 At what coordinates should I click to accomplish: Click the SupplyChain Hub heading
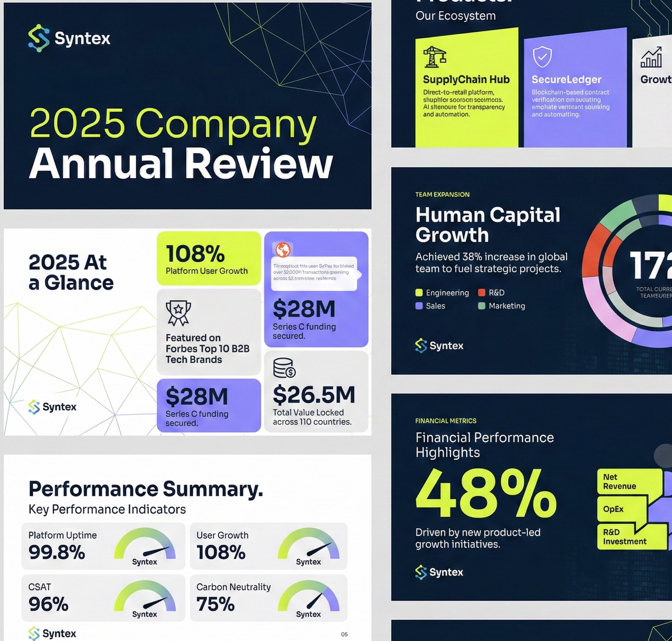pyautogui.click(x=466, y=80)
